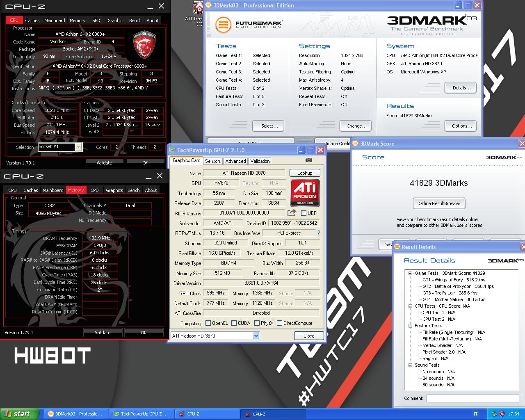Select GT4 - Mother Nature result row
The width and height of the screenshot is (525, 420).
pyautogui.click(x=454, y=299)
